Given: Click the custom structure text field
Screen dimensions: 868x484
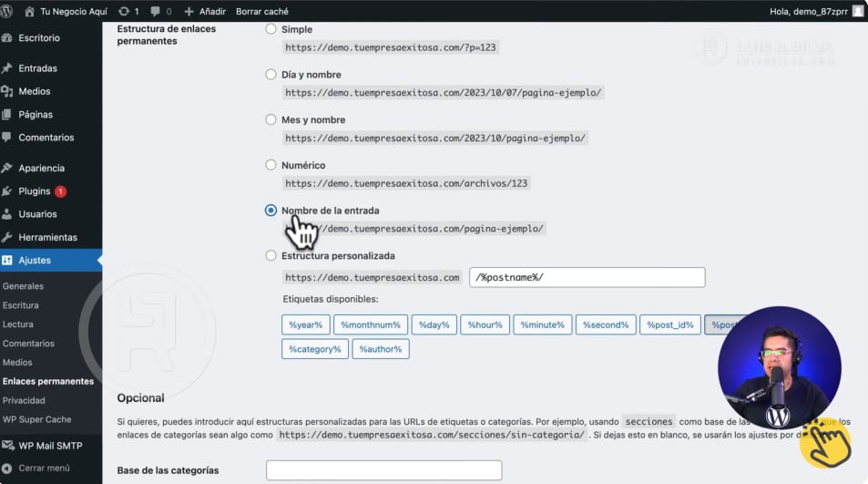Looking at the screenshot, I should pos(587,277).
